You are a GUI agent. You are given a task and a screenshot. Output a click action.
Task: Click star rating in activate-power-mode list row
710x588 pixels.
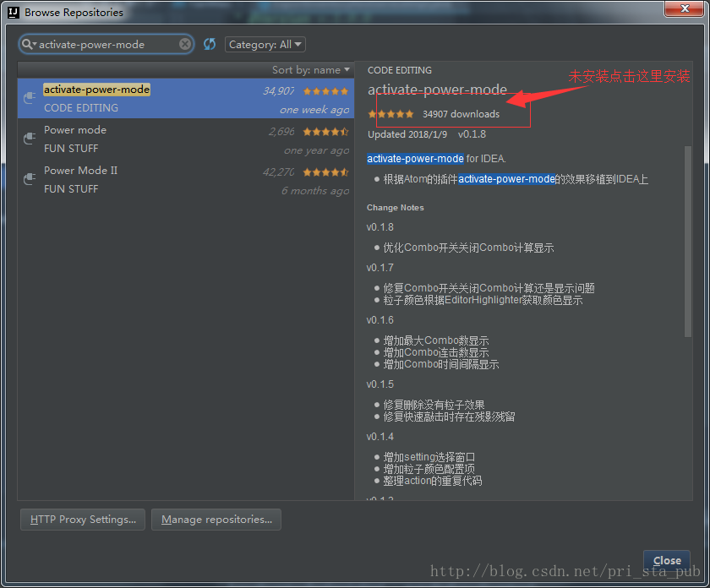click(325, 91)
